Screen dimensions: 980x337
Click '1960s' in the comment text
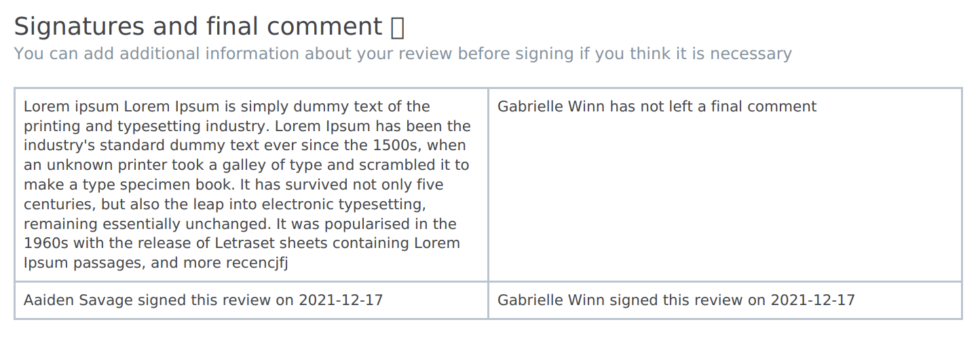tap(43, 243)
